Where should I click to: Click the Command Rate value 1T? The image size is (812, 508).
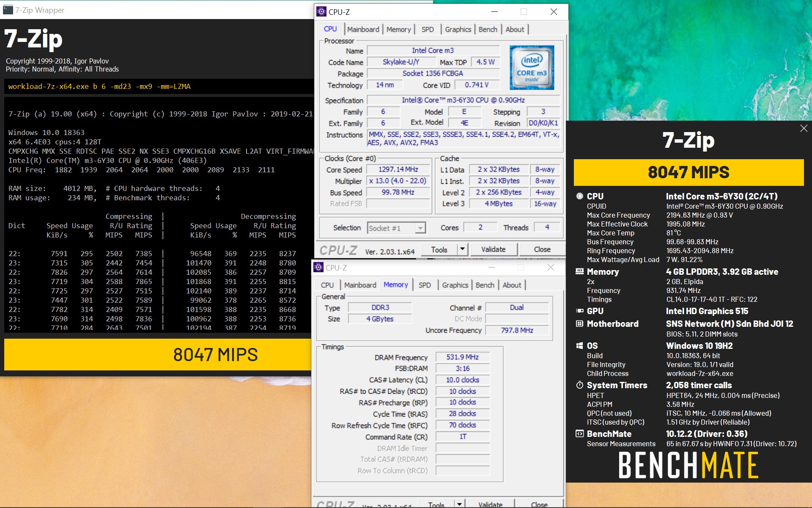463,436
